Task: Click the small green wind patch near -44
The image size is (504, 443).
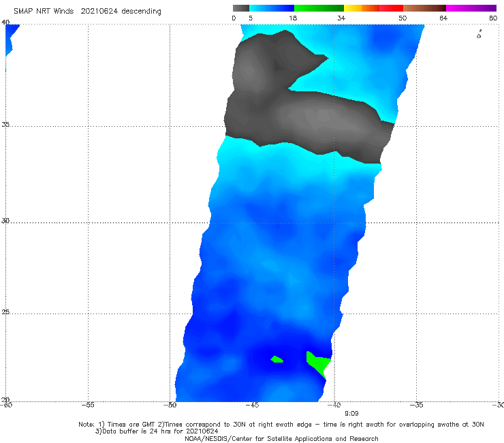Action: pyautogui.click(x=277, y=359)
